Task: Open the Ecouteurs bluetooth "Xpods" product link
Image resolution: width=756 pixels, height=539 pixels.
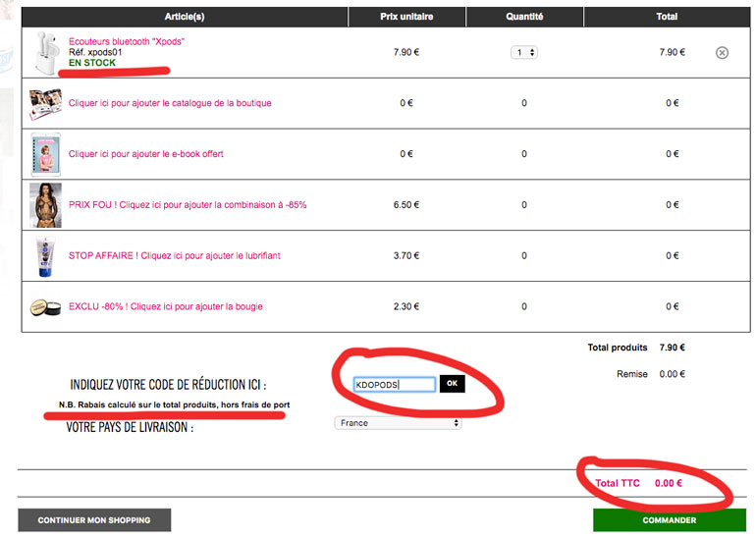Action: coord(127,41)
